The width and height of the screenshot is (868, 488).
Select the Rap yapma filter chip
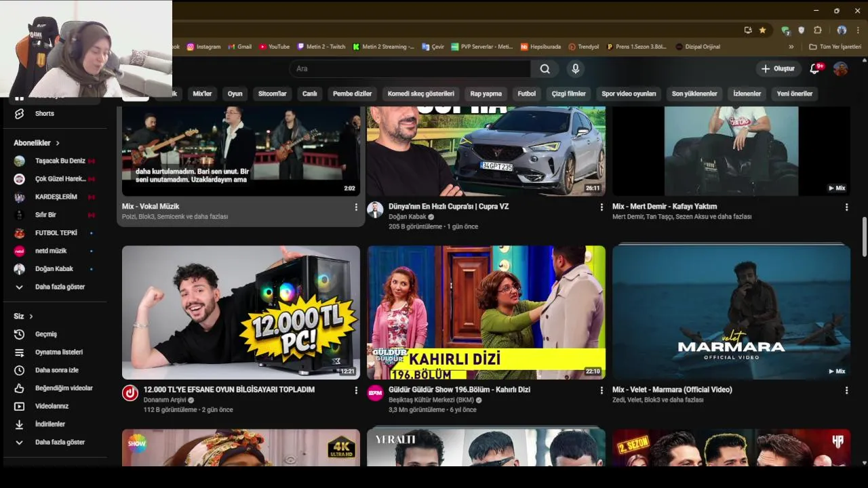coord(486,94)
